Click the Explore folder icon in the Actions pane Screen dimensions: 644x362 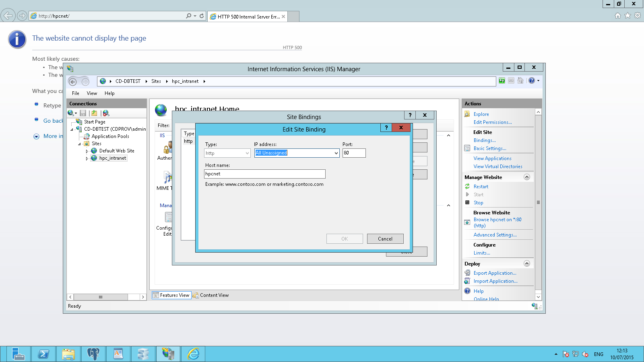[467, 114]
